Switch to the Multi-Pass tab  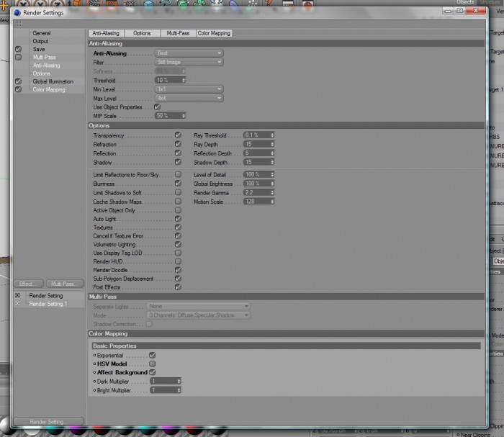point(178,33)
